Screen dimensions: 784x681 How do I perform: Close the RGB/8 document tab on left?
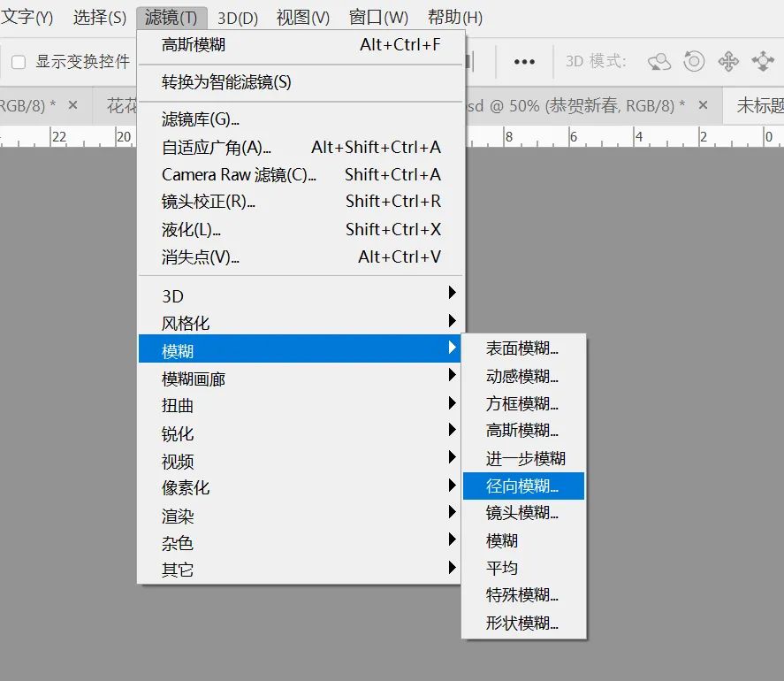[73, 105]
